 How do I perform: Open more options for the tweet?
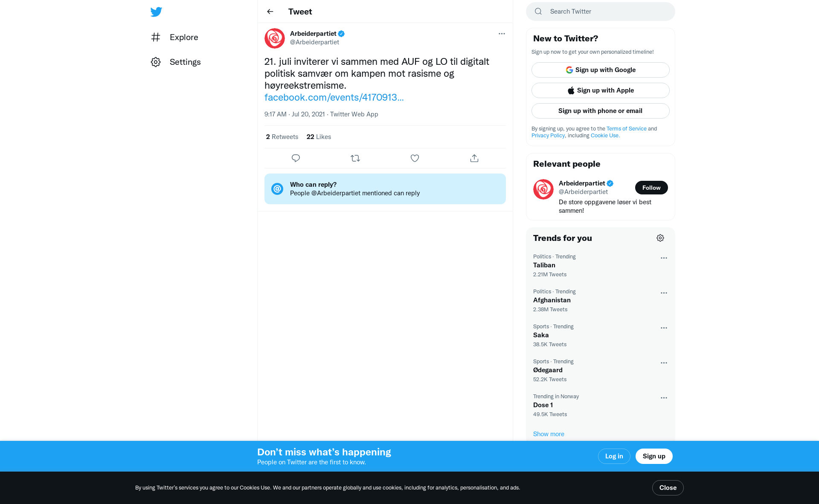coord(502,34)
